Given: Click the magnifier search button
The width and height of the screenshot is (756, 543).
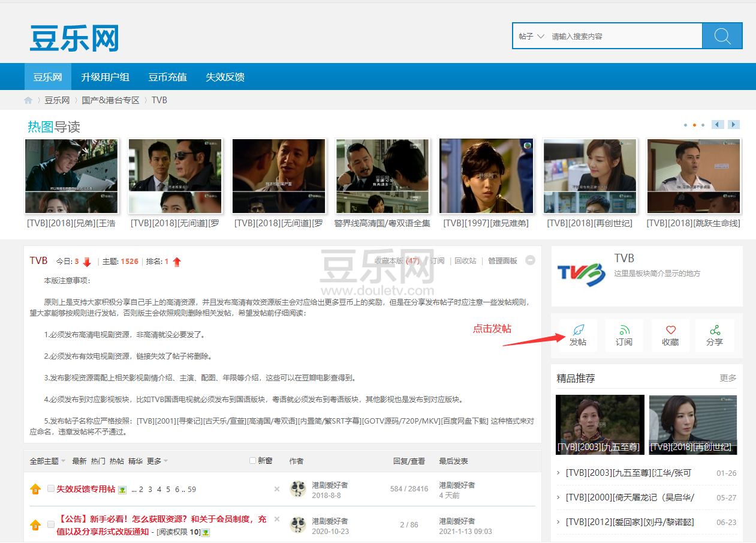Looking at the screenshot, I should click(x=722, y=36).
